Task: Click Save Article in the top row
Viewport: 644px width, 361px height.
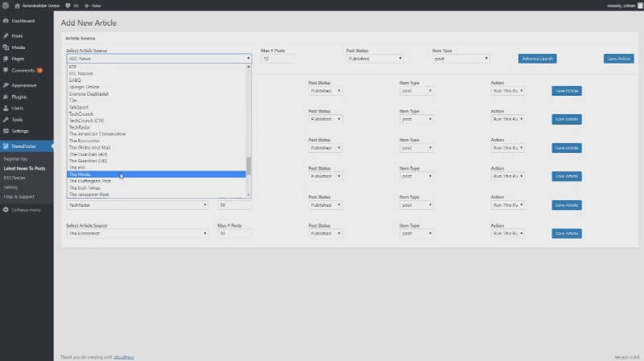Action: (x=618, y=59)
